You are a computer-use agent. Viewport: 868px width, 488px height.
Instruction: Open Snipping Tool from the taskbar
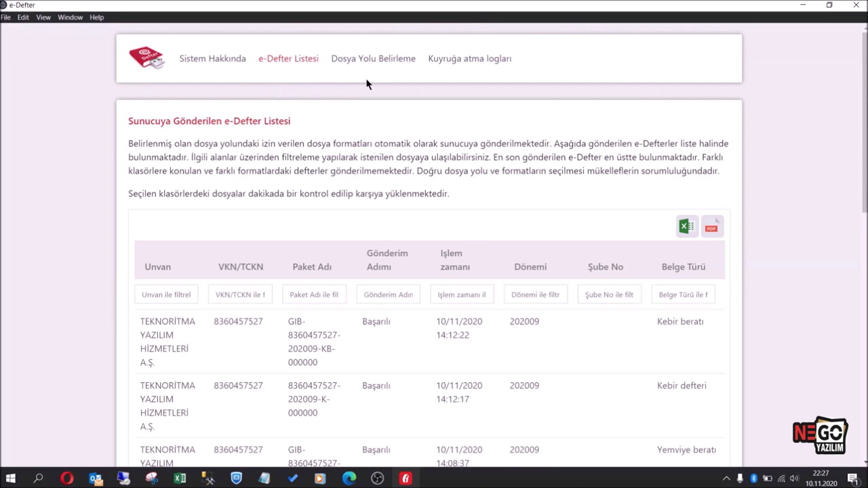(x=151, y=479)
